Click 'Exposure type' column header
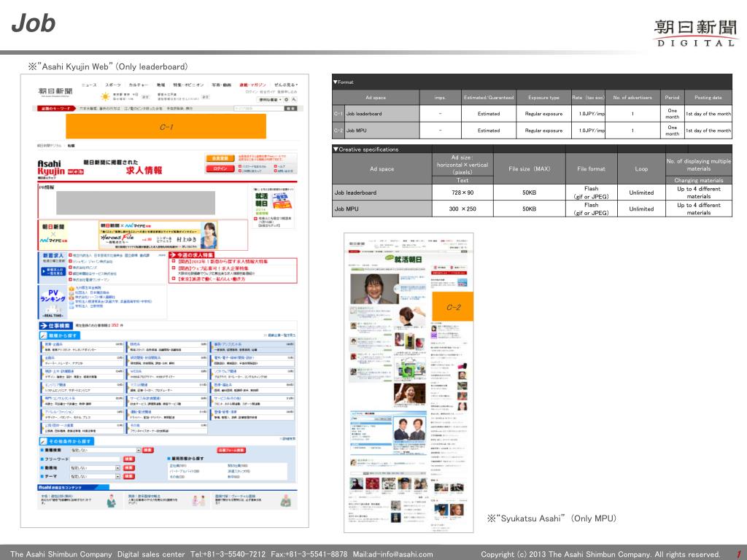 pos(543,97)
